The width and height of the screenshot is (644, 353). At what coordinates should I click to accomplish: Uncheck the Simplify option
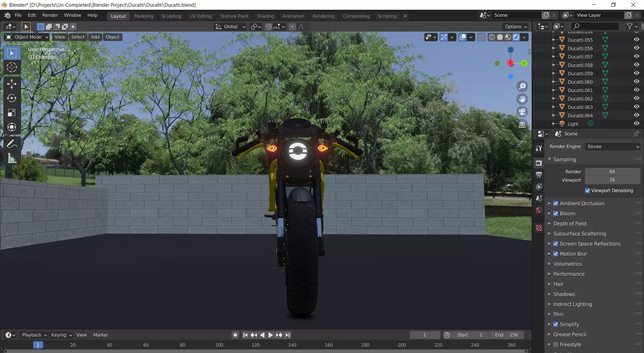(x=555, y=324)
